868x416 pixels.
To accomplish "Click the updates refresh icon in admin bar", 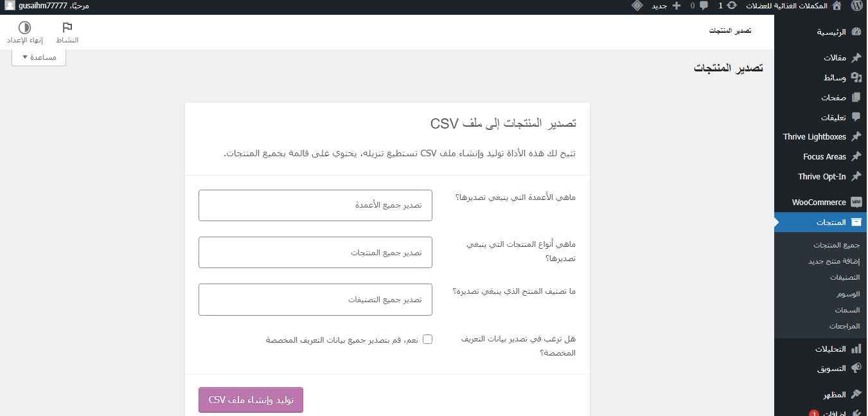I will pyautogui.click(x=731, y=6).
